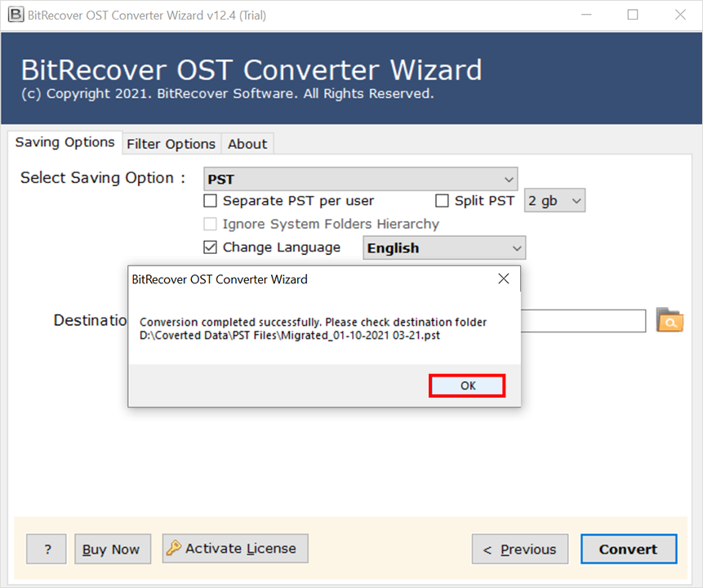The image size is (703, 588).
Task: Click the Activate License button
Action: tap(235, 549)
